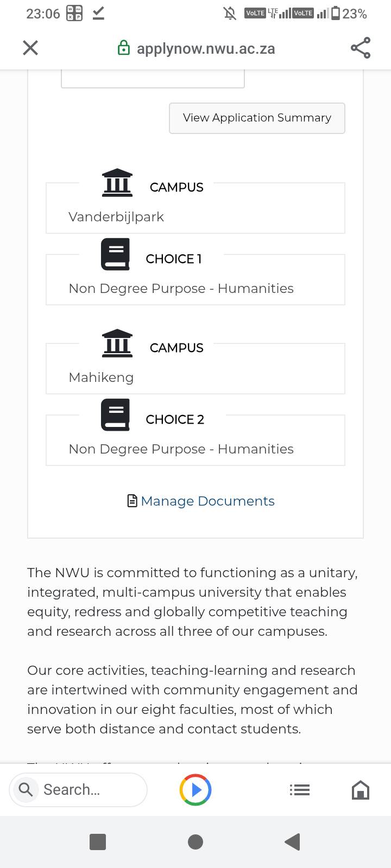Tap the document icon beside Manage Documents

pyautogui.click(x=132, y=501)
